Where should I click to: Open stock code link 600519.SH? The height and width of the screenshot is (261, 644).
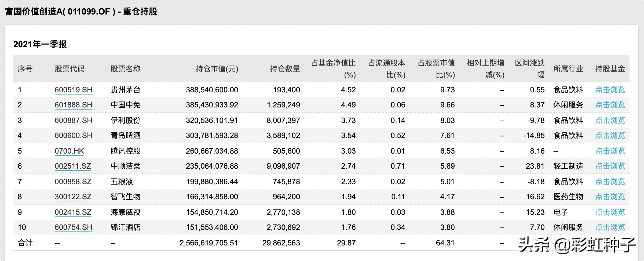click(73, 90)
